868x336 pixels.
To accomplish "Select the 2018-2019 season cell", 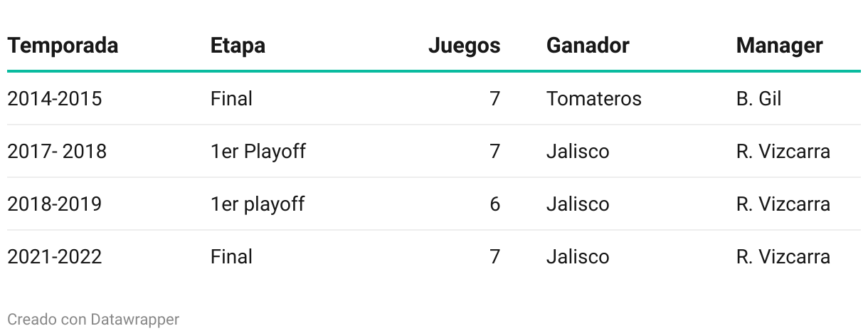I will point(54,204).
